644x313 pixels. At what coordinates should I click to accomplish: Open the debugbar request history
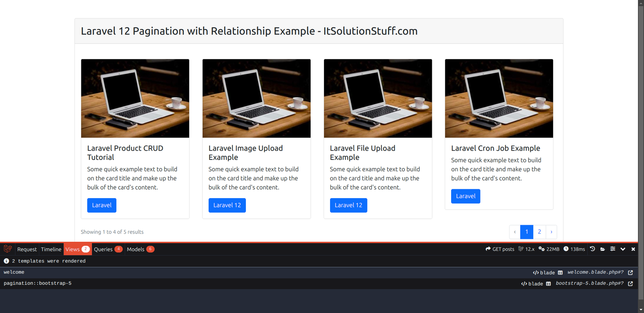[x=592, y=249]
